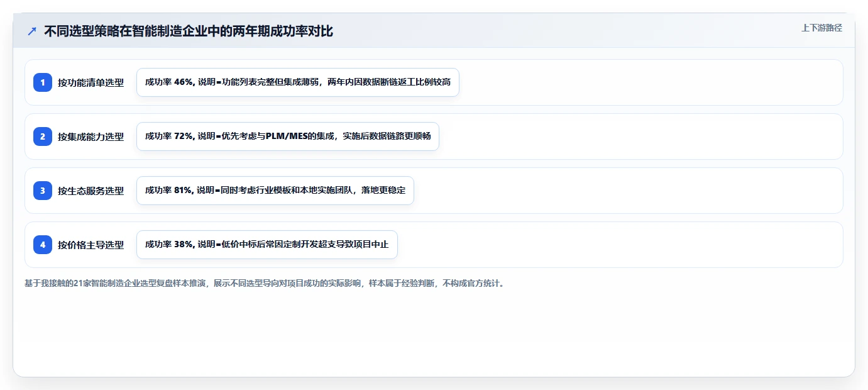Click the 成功率 38% description box

tap(267, 245)
